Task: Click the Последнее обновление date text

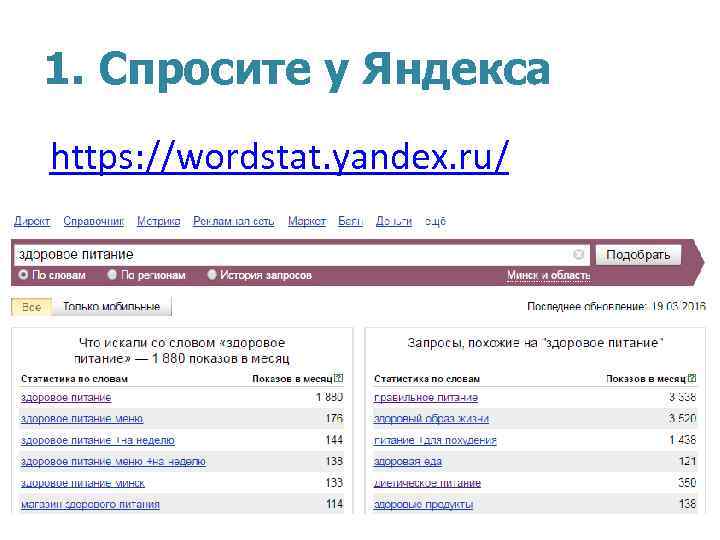Action: click(616, 306)
